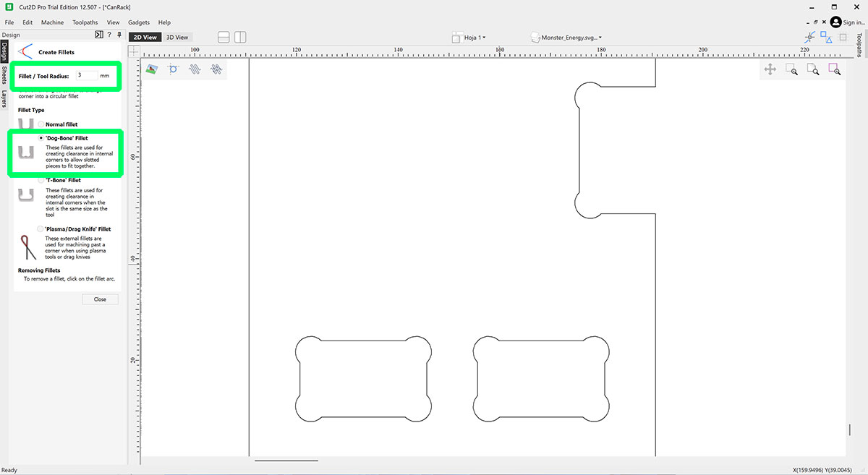Click the Plasma/Drag Knife fillet preview image
The image size is (868, 475).
[27, 247]
